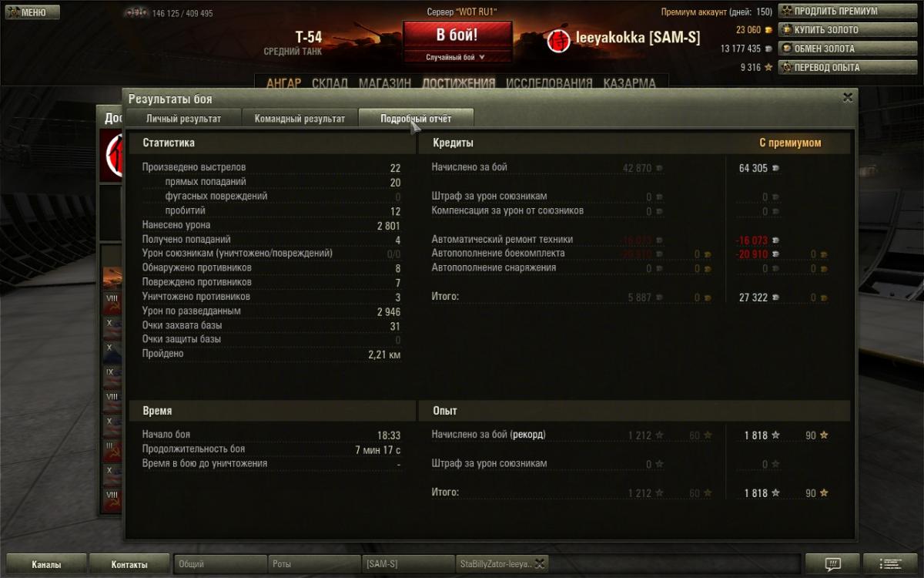
Task: Open the ИССЛЕДОВАНИЯ menu section
Action: [x=549, y=83]
